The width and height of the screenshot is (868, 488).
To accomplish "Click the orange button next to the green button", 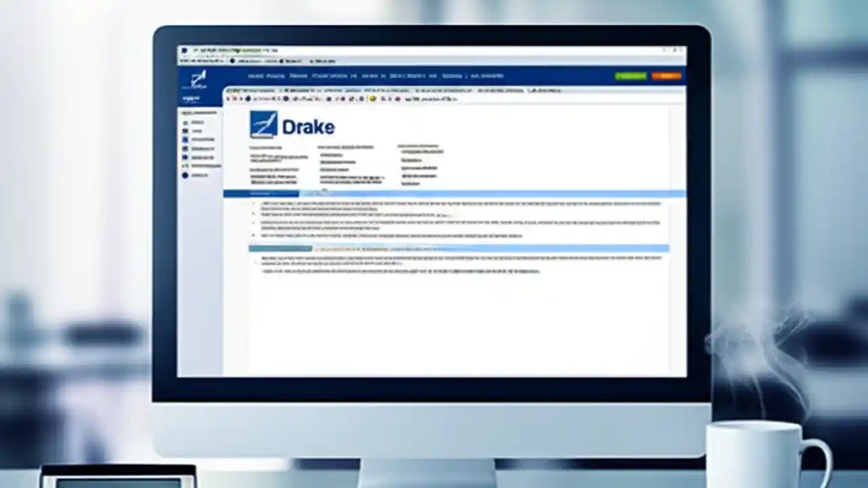I will pyautogui.click(x=667, y=76).
